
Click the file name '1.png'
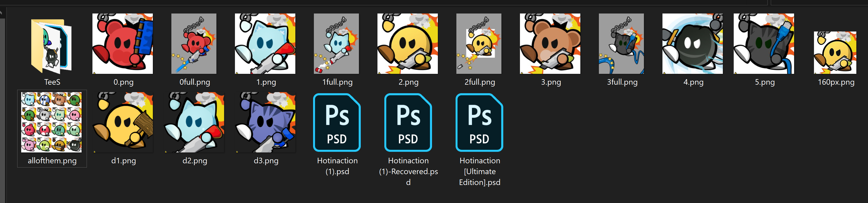(x=266, y=82)
